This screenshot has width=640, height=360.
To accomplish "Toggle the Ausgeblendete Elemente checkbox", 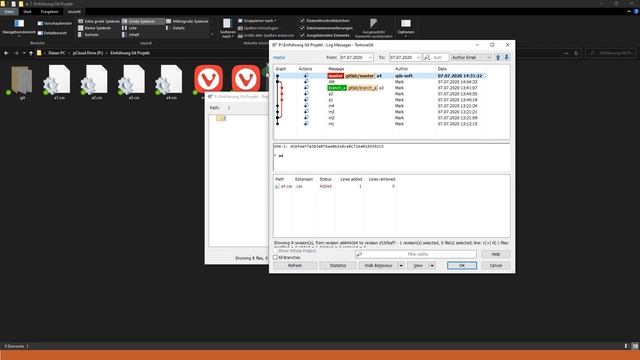I will click(302, 35).
